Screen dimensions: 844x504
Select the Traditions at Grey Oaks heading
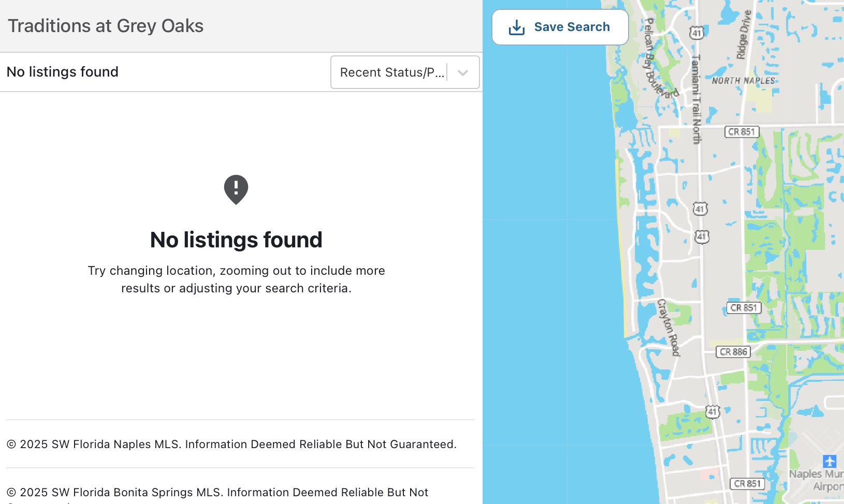106,26
